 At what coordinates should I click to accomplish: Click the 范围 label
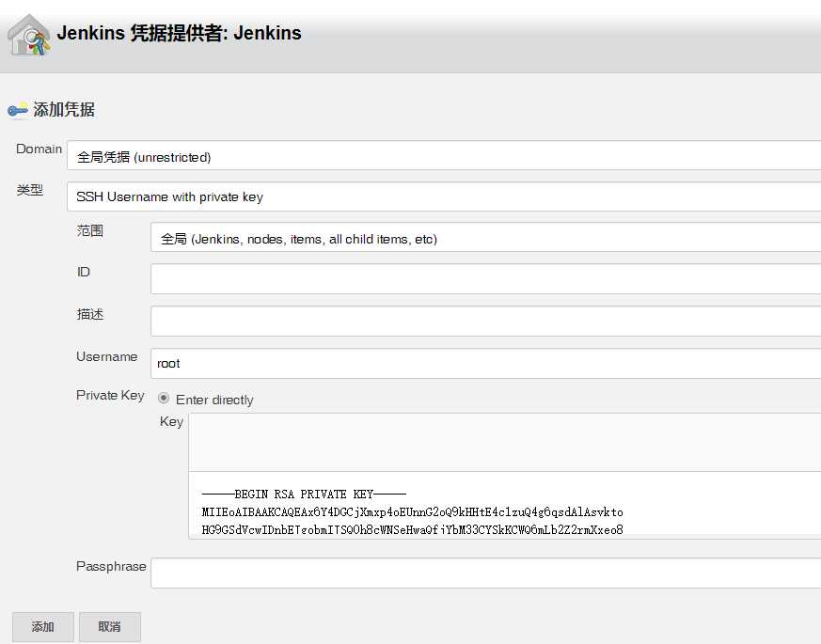point(89,230)
